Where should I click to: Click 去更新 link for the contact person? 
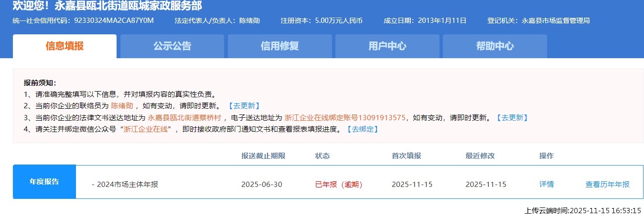[x=244, y=106]
